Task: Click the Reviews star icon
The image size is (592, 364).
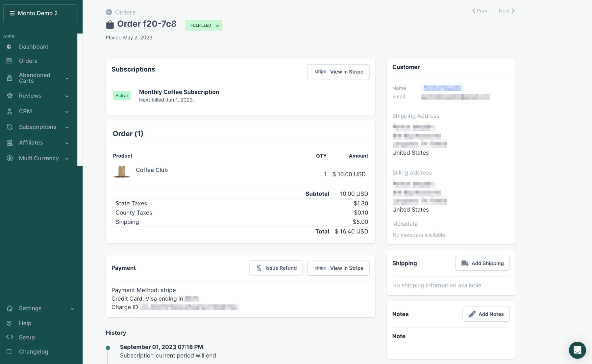Action: (x=10, y=96)
